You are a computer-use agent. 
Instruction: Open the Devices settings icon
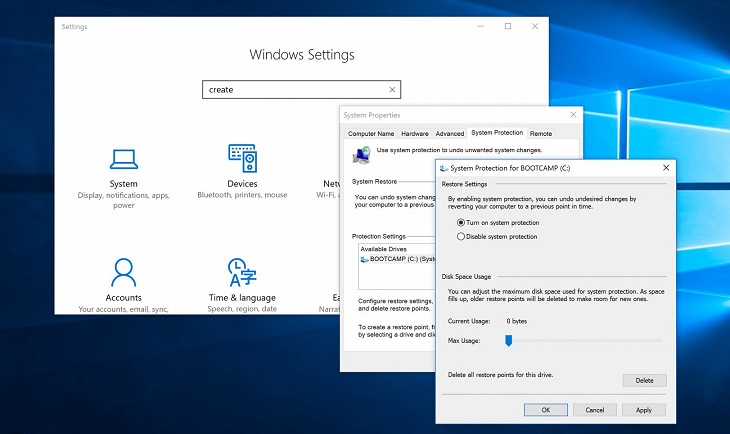[242, 158]
